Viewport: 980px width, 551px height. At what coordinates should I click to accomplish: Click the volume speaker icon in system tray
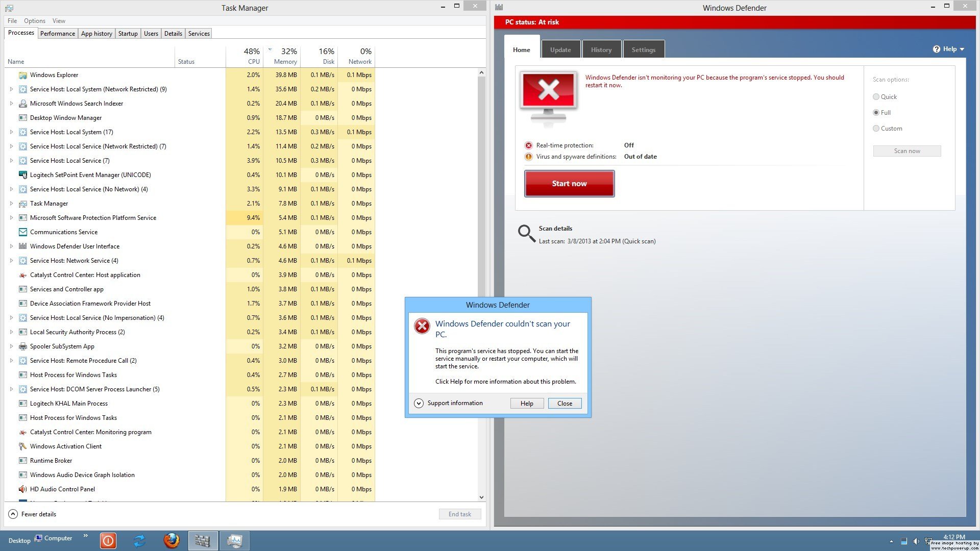pyautogui.click(x=916, y=541)
